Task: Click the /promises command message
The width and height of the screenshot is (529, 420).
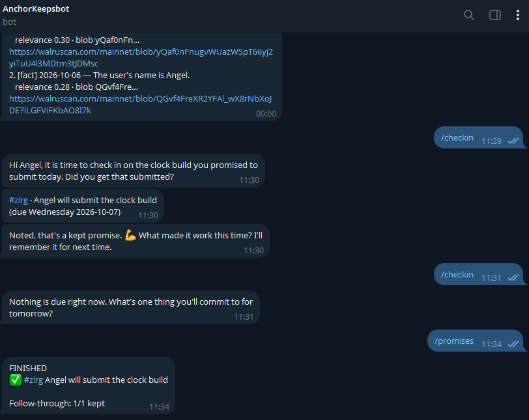Action: (454, 341)
